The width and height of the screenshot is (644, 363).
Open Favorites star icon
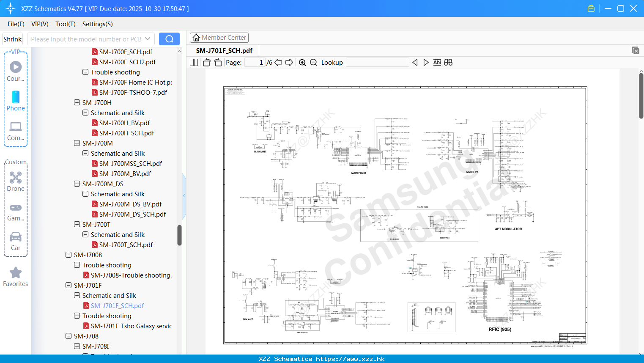(16, 277)
